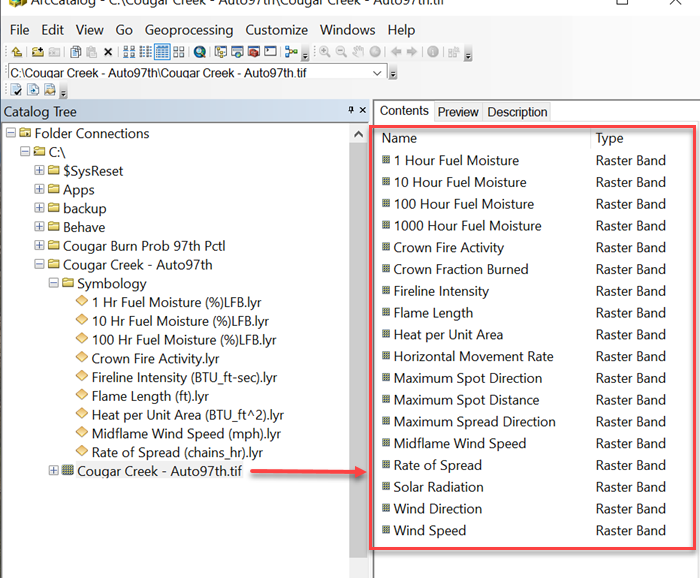Image resolution: width=700 pixels, height=578 pixels.
Task: Click the Back arrow in Geography toolbar
Action: 396,52
